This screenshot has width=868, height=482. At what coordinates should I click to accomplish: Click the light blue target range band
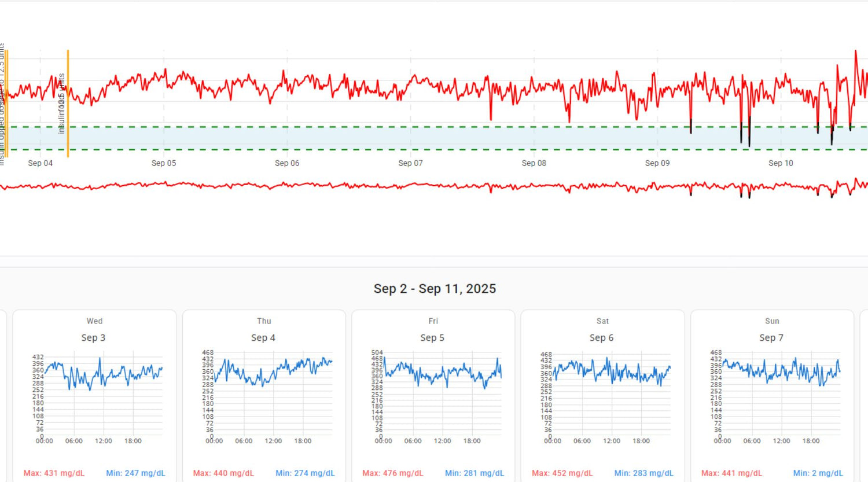pos(434,138)
